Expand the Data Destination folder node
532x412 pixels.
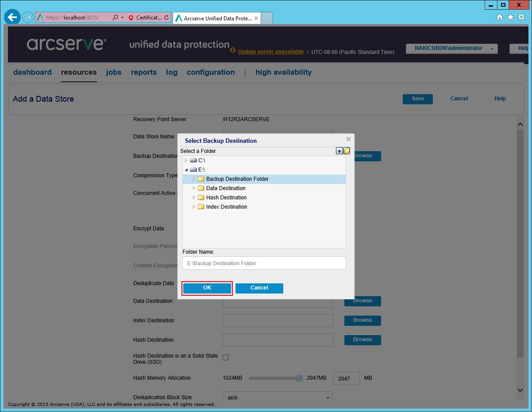(x=194, y=188)
